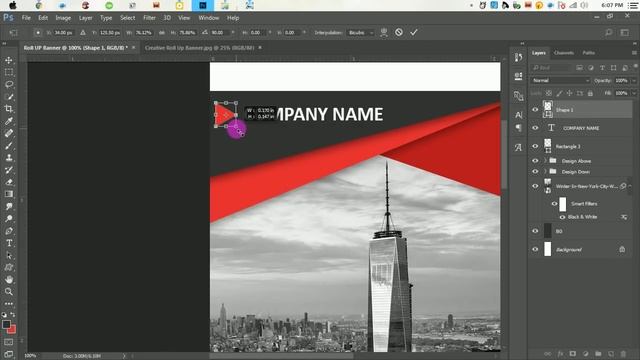Open the Filter menu
The image size is (640, 360).
pyautogui.click(x=149, y=18)
